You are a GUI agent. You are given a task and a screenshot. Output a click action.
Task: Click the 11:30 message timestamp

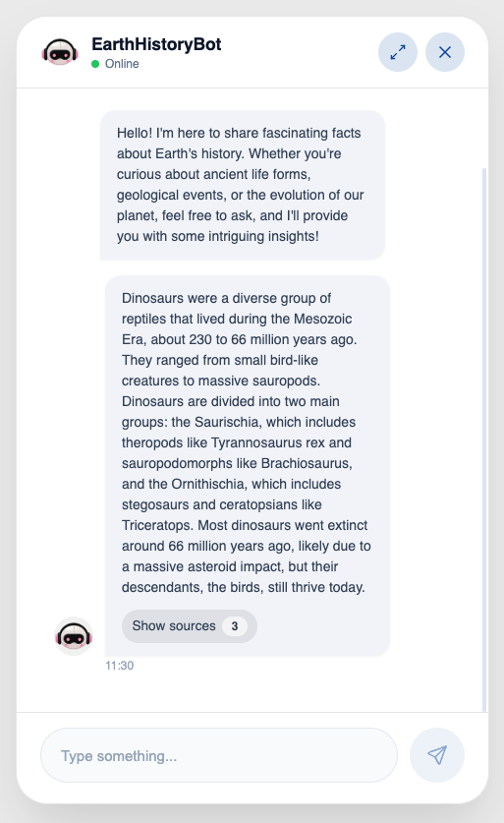pos(120,666)
